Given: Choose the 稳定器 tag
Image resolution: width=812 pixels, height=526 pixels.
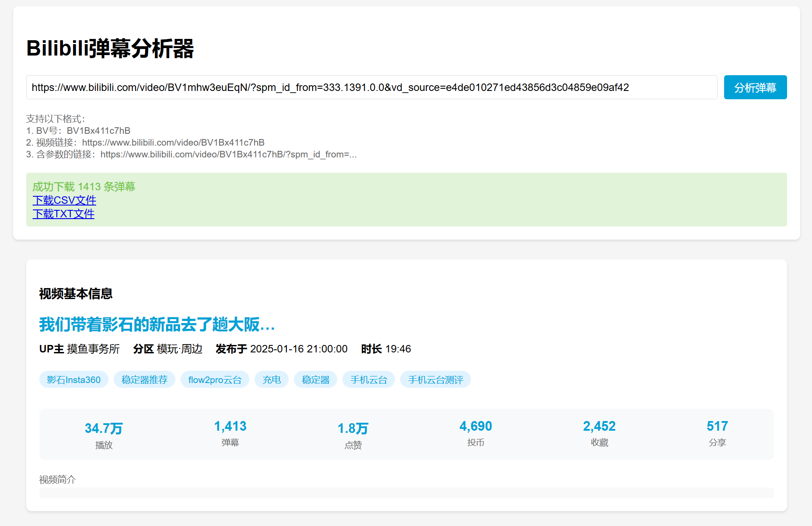Looking at the screenshot, I should coord(315,380).
